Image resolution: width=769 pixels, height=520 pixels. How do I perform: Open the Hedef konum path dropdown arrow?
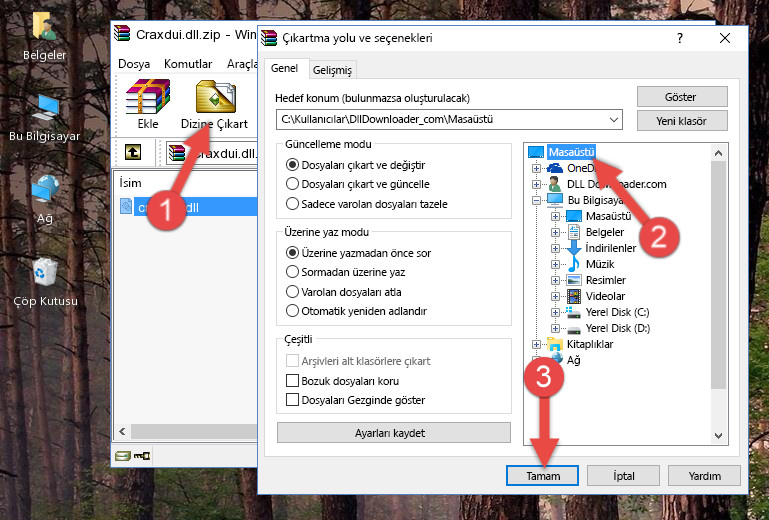click(x=614, y=120)
